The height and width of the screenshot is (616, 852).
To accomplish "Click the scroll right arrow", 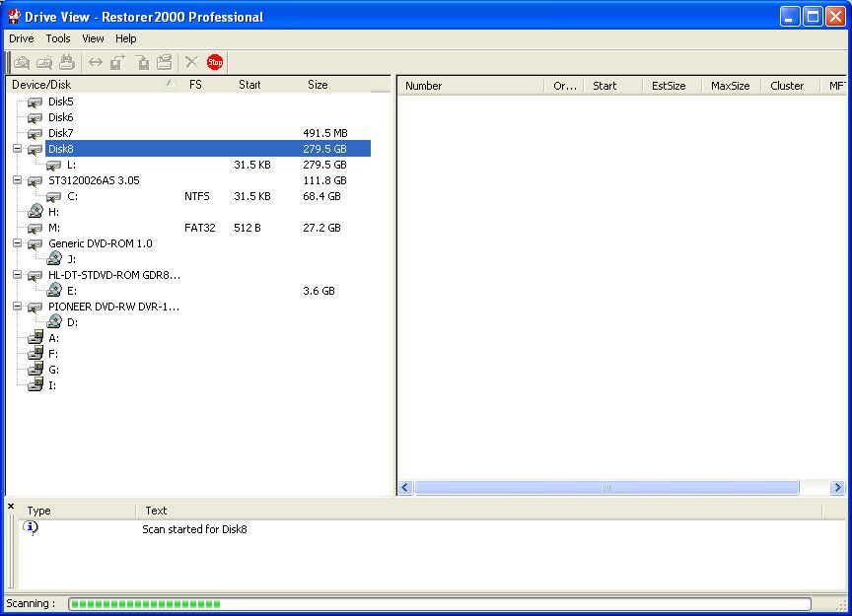I will tap(837, 488).
